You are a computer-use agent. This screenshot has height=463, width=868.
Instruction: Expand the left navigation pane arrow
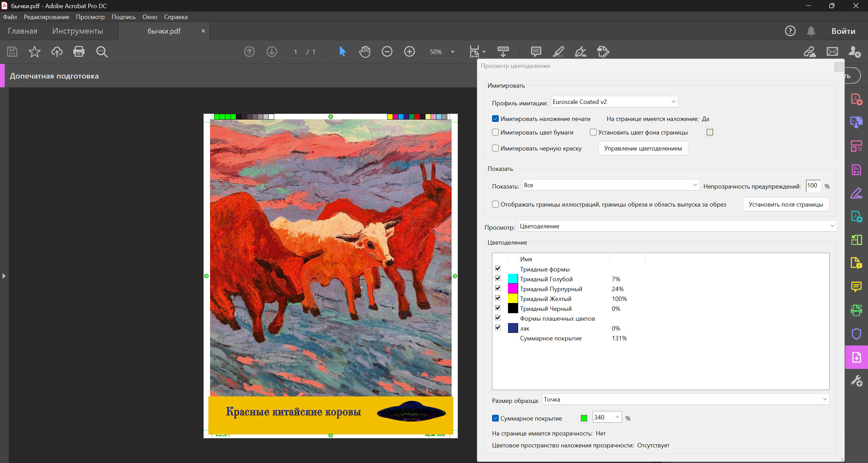tap(4, 276)
